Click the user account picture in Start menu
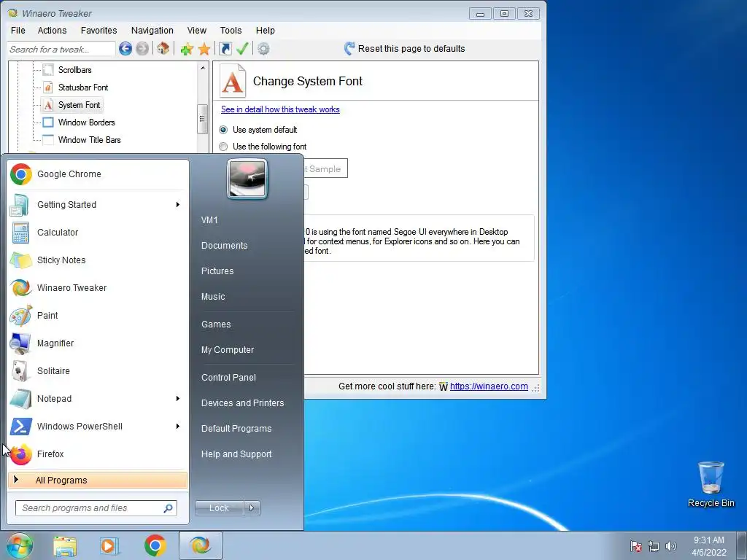Image resolution: width=747 pixels, height=560 pixels. pos(247,179)
